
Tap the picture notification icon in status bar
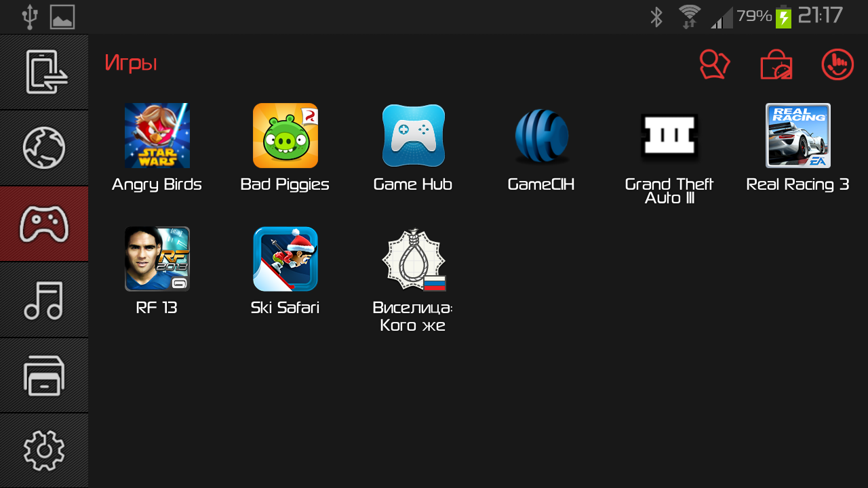[62, 17]
